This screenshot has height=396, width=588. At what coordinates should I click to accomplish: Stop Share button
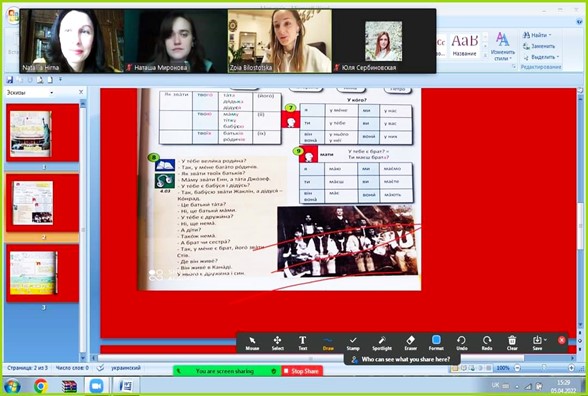click(x=302, y=371)
